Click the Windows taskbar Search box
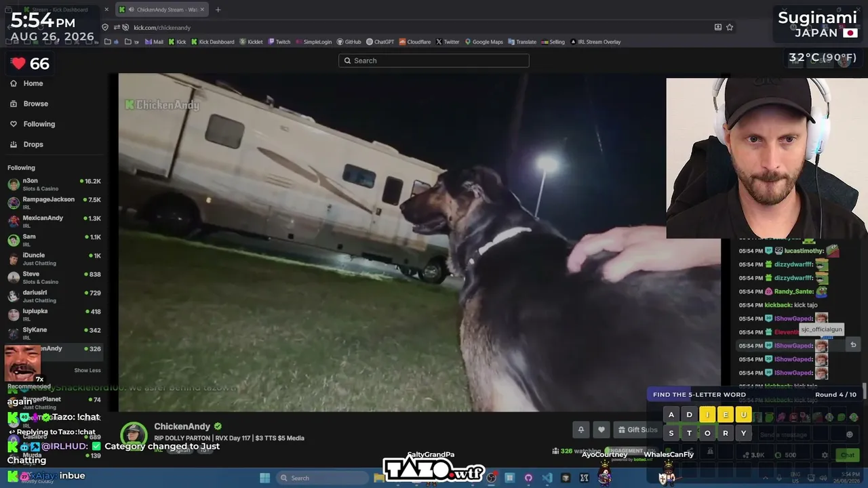Viewport: 868px width, 488px height. click(321, 478)
